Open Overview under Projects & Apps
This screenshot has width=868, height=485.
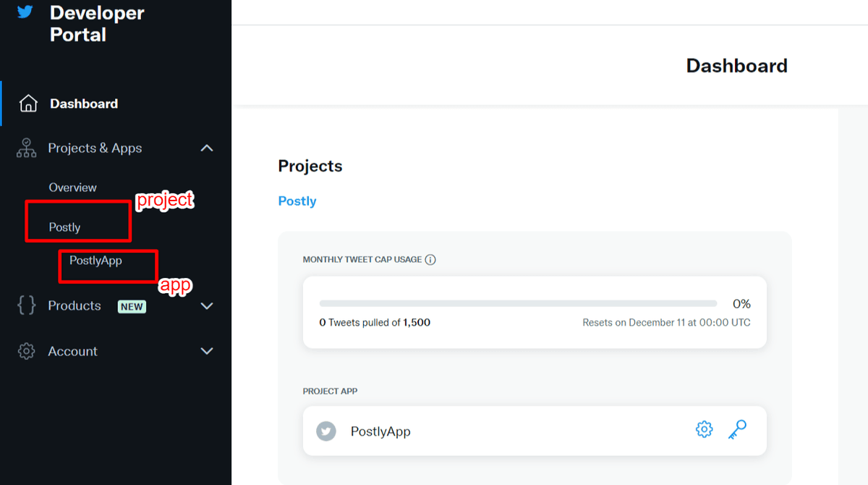72,187
